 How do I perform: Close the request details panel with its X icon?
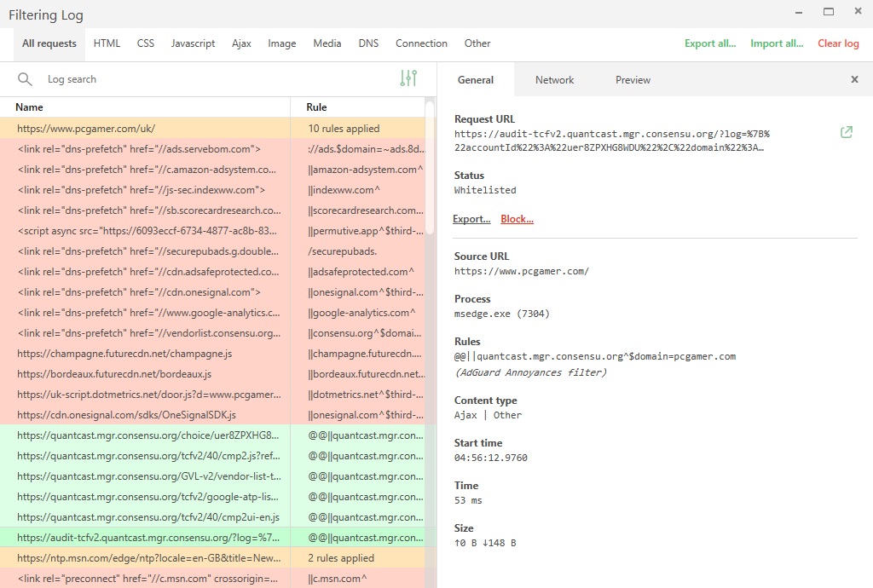(x=854, y=79)
